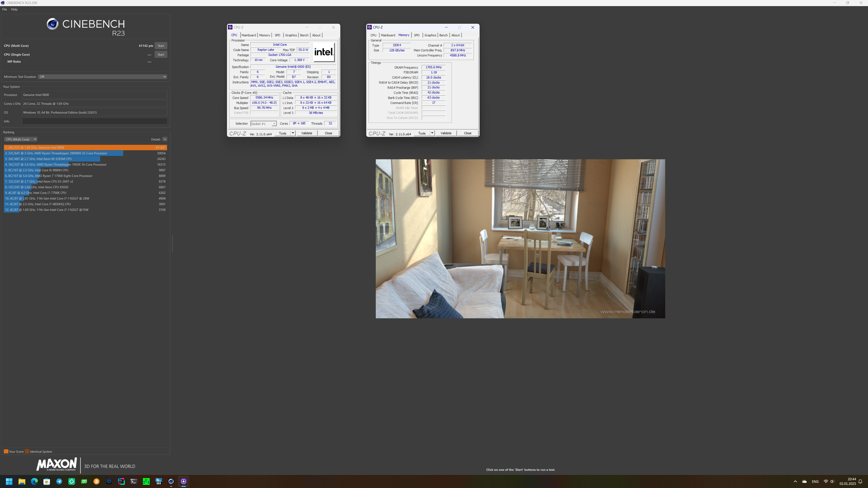This screenshot has height=488, width=868.
Task: Click the OneDrive cloud tray icon
Action: click(x=804, y=481)
